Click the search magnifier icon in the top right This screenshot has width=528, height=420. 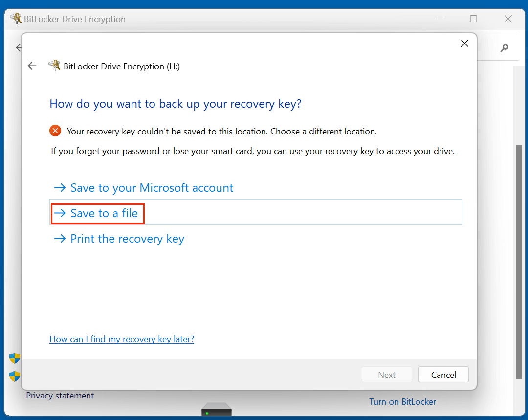[x=504, y=47]
